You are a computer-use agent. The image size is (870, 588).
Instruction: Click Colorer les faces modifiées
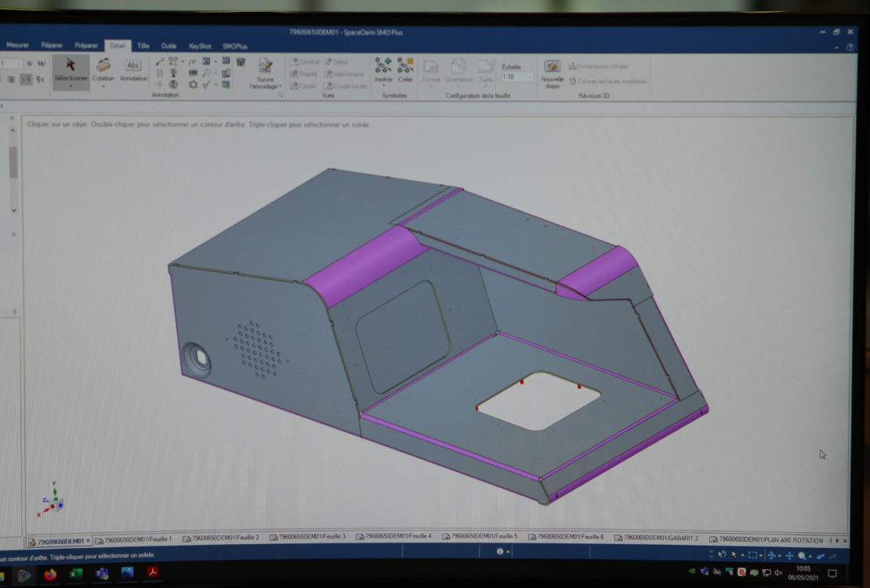[x=607, y=81]
